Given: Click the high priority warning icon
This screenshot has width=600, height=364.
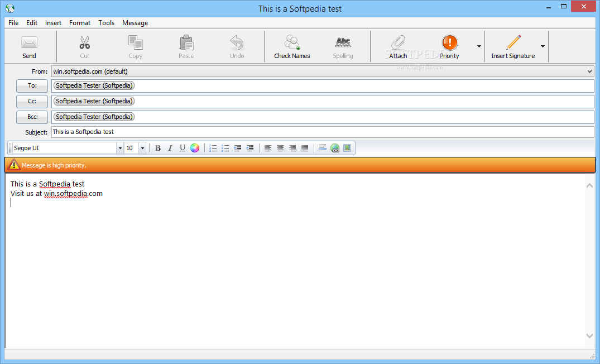Looking at the screenshot, I should [14, 165].
